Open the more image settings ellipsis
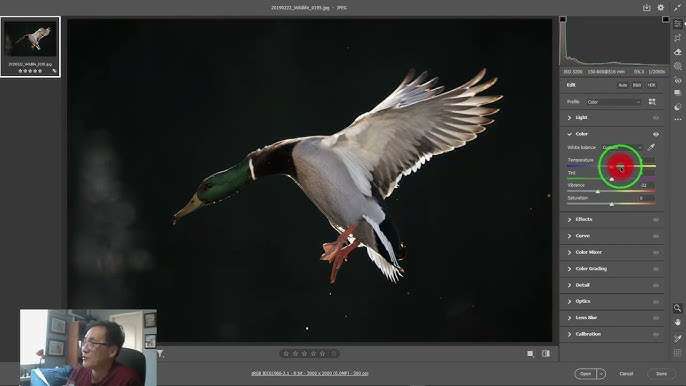This screenshot has height=386, width=686. (678, 119)
